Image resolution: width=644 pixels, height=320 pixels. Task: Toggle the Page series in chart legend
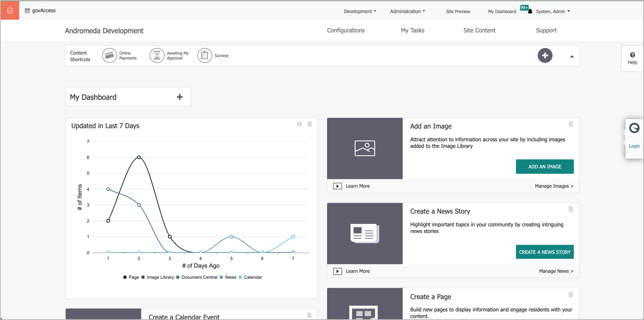(x=131, y=277)
